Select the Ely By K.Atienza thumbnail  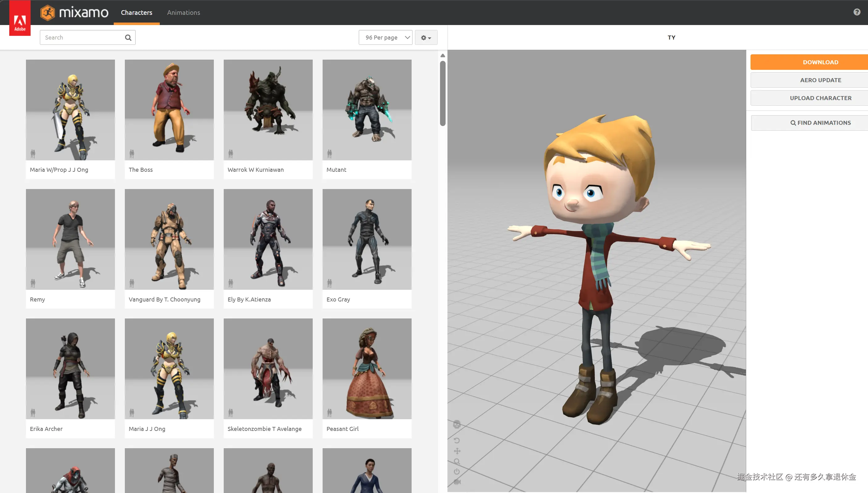[268, 239]
